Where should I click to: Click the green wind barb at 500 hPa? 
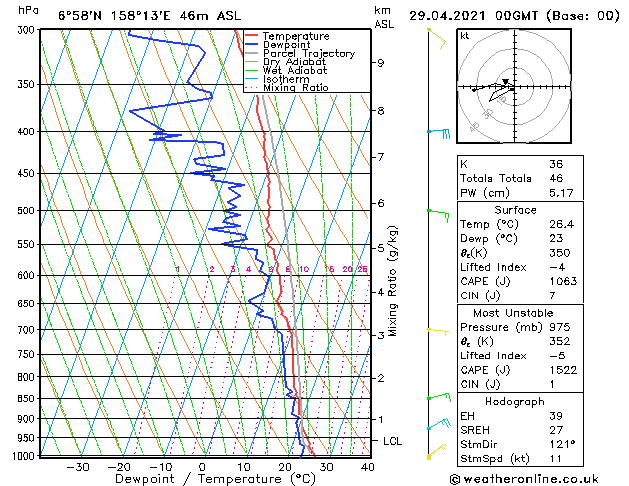pos(438,215)
